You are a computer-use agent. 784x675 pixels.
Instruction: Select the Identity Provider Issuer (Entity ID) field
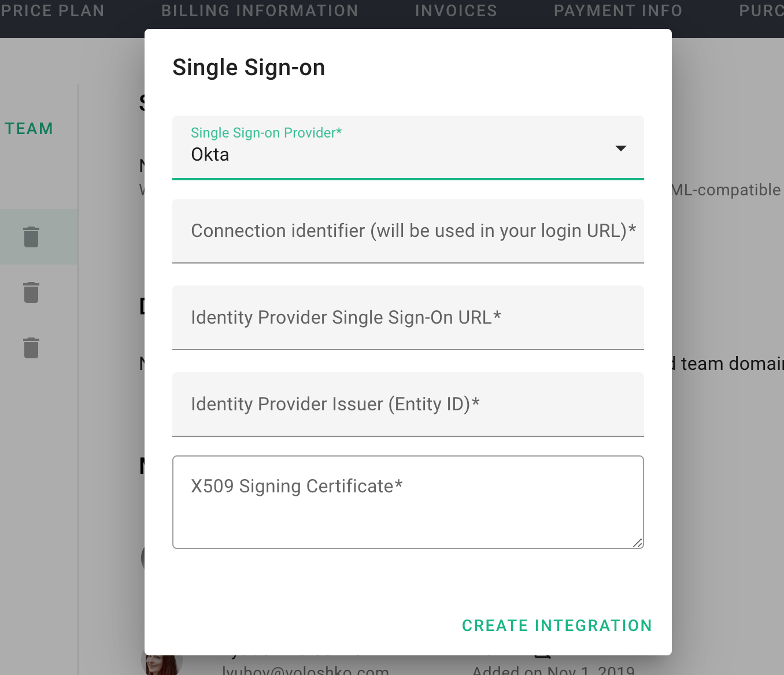(x=408, y=405)
